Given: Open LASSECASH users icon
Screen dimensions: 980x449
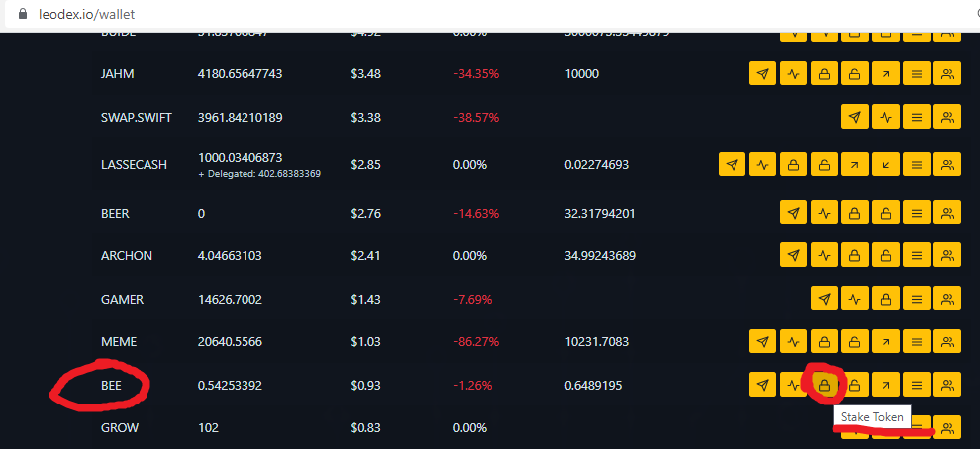Looking at the screenshot, I should [x=947, y=165].
